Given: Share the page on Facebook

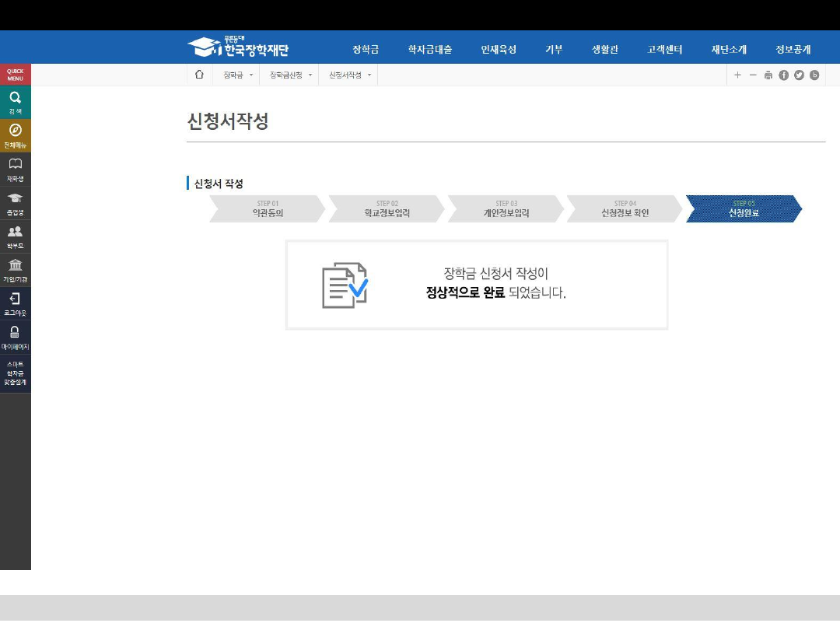Looking at the screenshot, I should coord(783,75).
